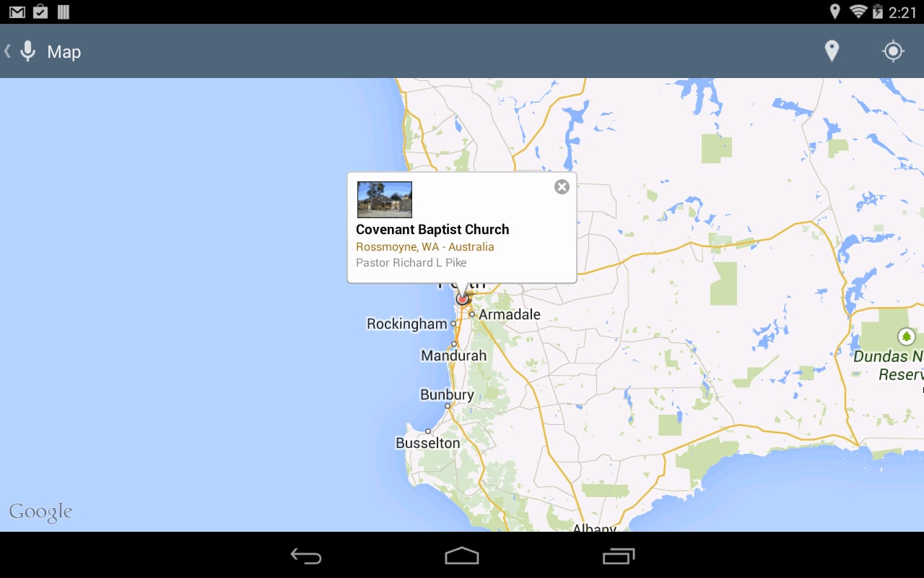Tap the microphone app icon
Image resolution: width=924 pixels, height=578 pixels.
tap(27, 51)
